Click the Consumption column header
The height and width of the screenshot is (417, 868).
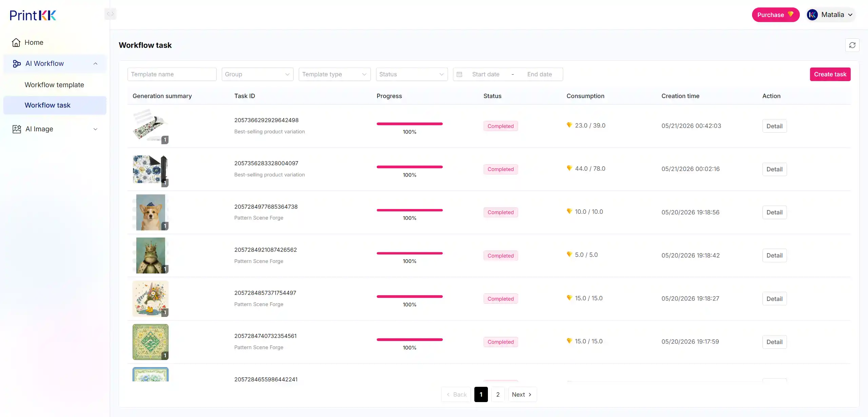click(585, 96)
